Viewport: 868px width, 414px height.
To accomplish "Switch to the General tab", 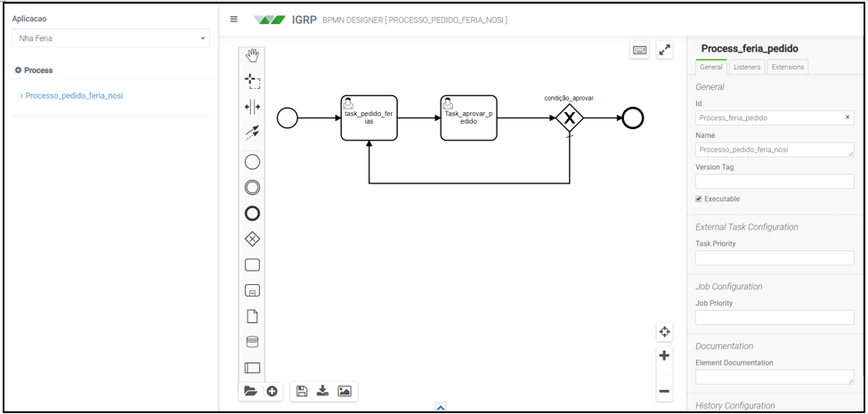I will 710,67.
